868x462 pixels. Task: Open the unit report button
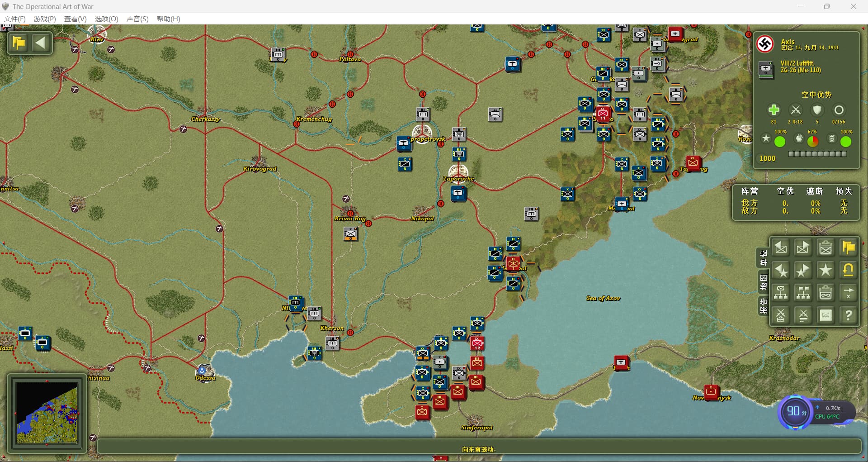point(826,248)
